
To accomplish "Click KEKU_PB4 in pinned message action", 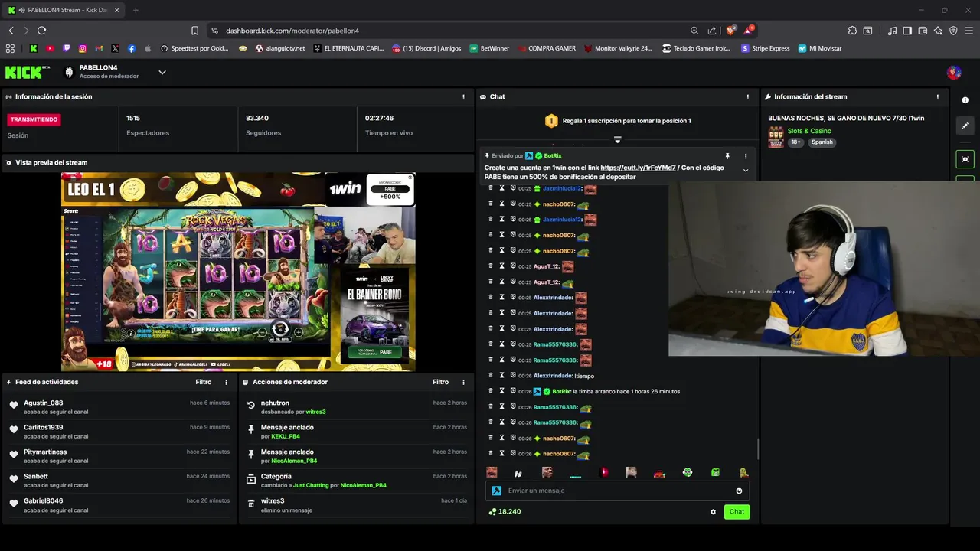I will [286, 436].
